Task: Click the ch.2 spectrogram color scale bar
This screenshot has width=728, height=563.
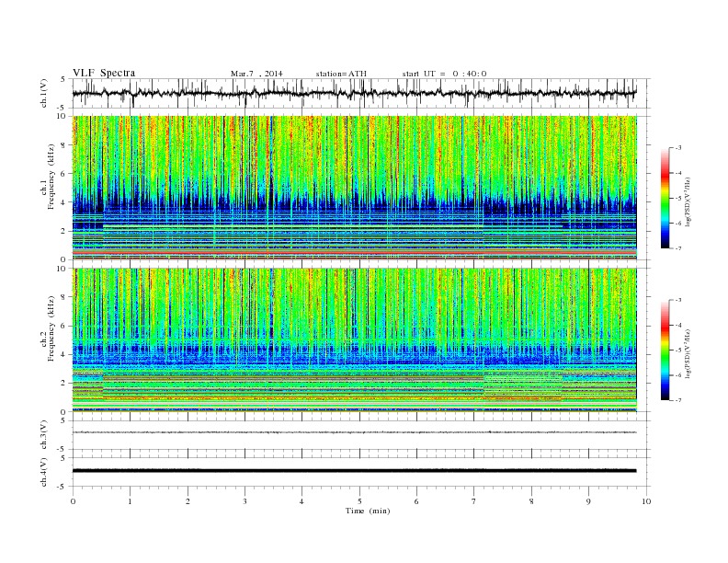Action: (x=665, y=350)
